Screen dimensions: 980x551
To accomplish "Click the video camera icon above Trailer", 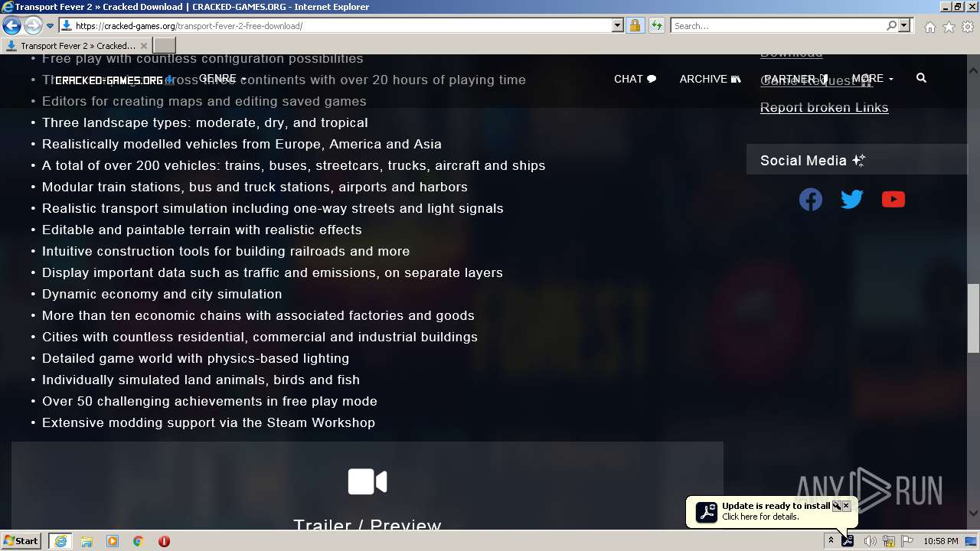I will 367,481.
